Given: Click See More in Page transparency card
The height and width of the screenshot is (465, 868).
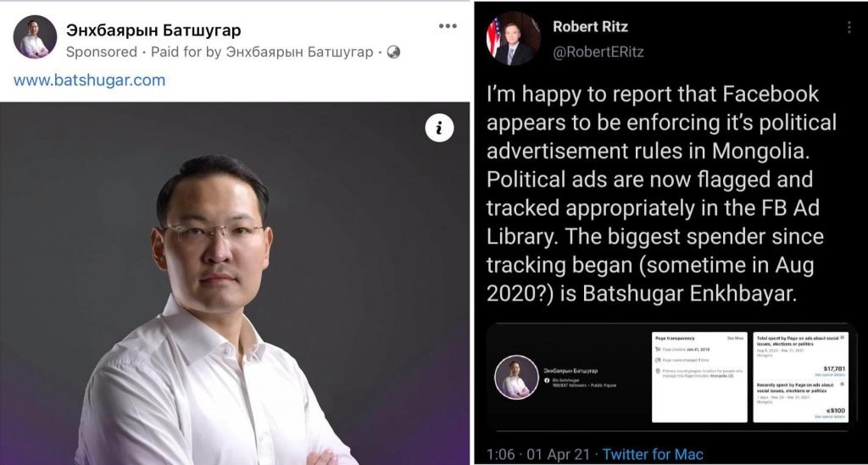Looking at the screenshot, I should (x=735, y=338).
